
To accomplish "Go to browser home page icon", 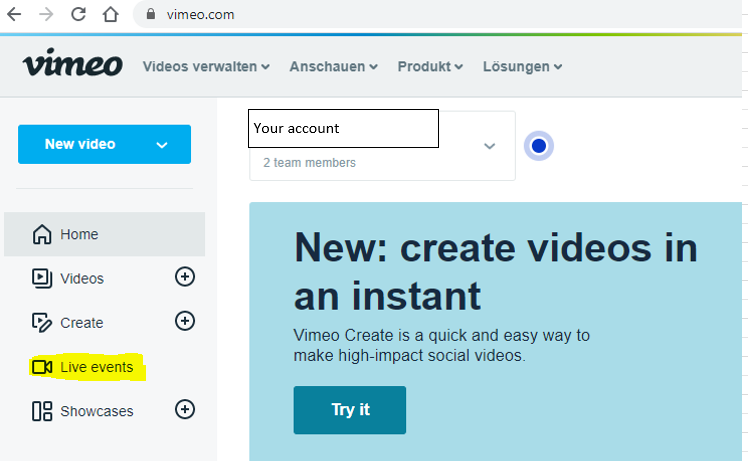I will [x=112, y=15].
